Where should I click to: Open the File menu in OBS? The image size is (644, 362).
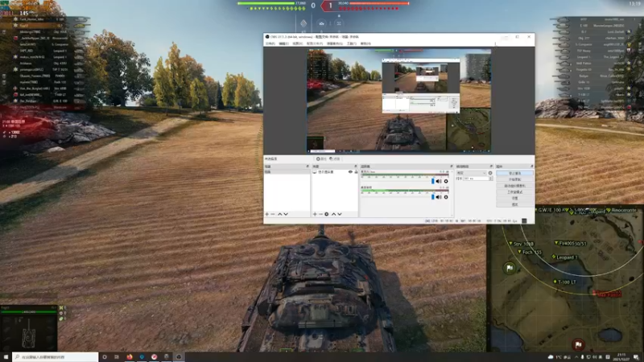coord(270,43)
